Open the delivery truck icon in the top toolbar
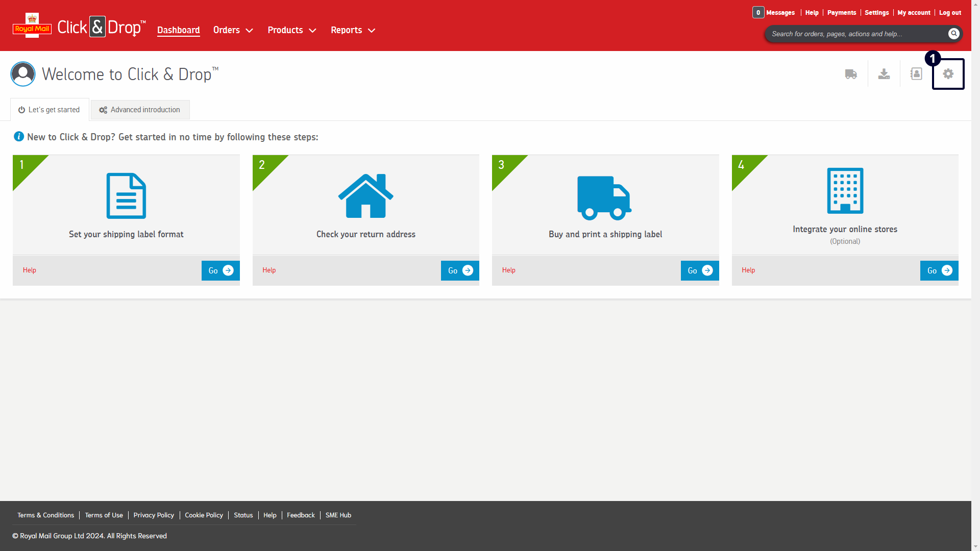Image resolution: width=980 pixels, height=551 pixels. coord(851,74)
